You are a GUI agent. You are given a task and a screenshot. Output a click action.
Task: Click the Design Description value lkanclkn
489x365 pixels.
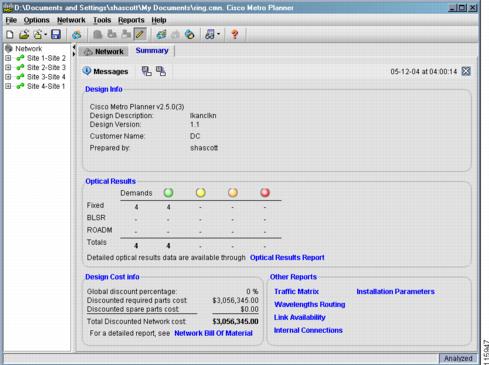[203, 116]
